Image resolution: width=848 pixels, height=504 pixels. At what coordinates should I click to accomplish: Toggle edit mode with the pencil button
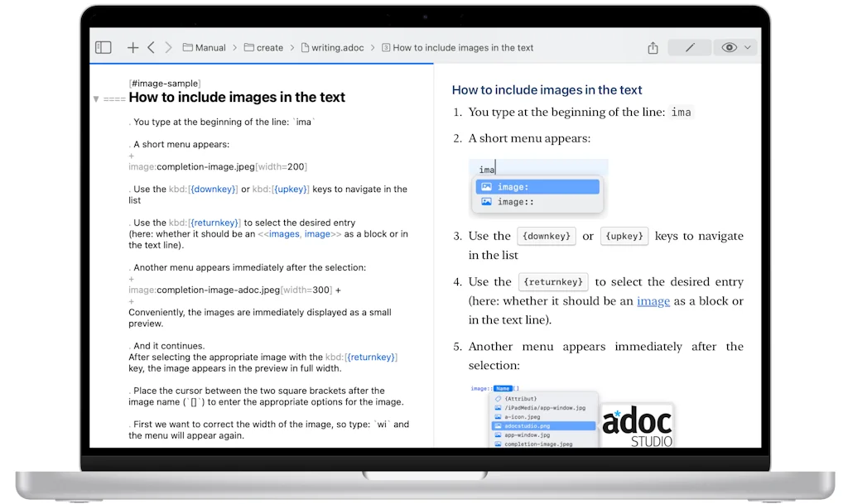(689, 47)
